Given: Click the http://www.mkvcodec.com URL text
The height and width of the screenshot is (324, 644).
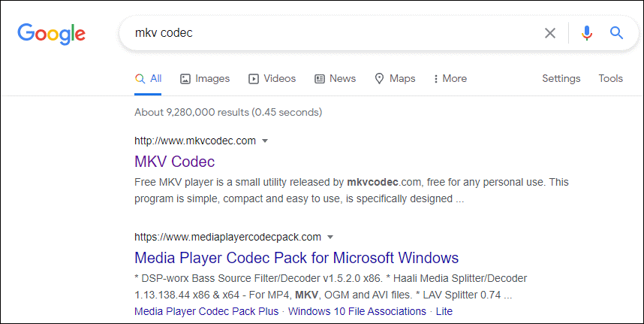Looking at the screenshot, I should 195,141.
